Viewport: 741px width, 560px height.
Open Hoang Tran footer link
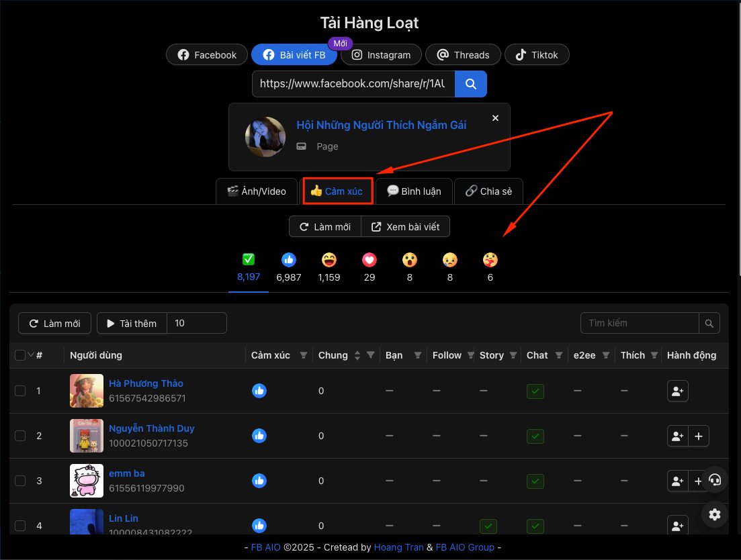click(398, 547)
